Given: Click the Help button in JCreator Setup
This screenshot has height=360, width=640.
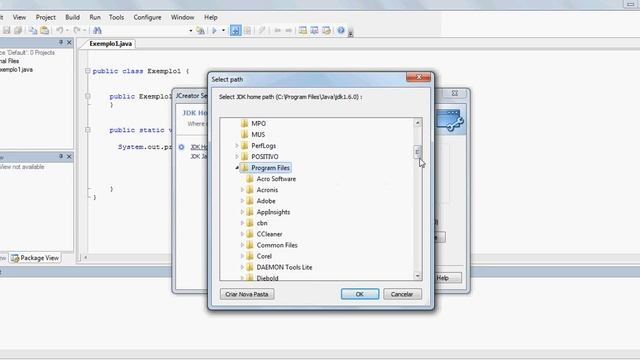Looking at the screenshot, I should click(446, 278).
